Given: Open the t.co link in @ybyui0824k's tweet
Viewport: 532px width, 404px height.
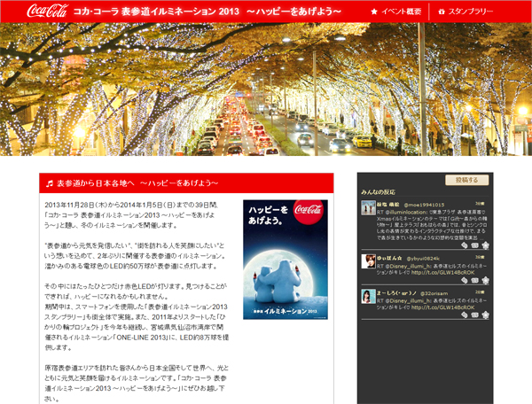Looking at the screenshot, I should pos(442,273).
